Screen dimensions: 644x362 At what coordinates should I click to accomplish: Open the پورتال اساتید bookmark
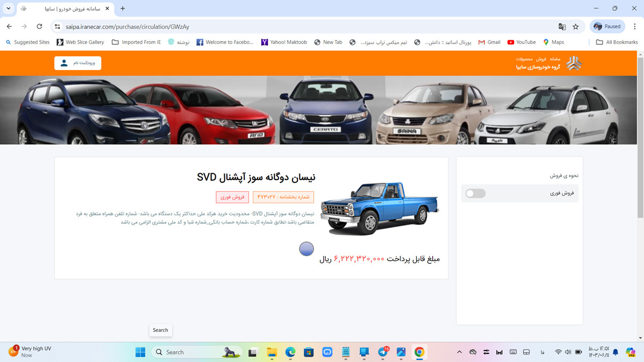point(443,42)
